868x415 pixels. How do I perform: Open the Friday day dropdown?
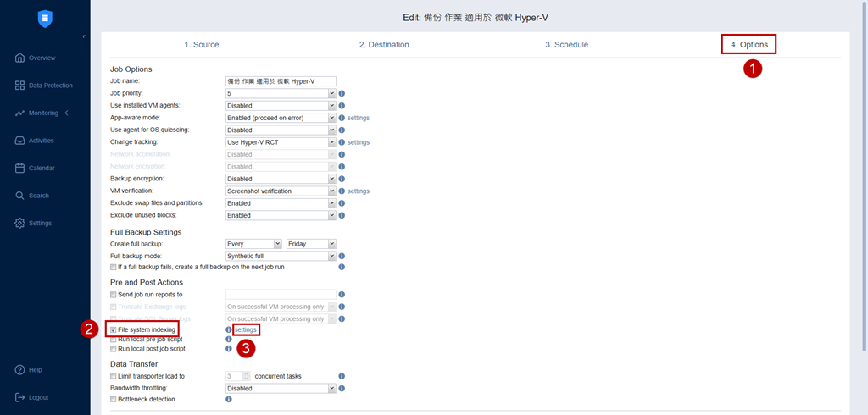(x=311, y=243)
